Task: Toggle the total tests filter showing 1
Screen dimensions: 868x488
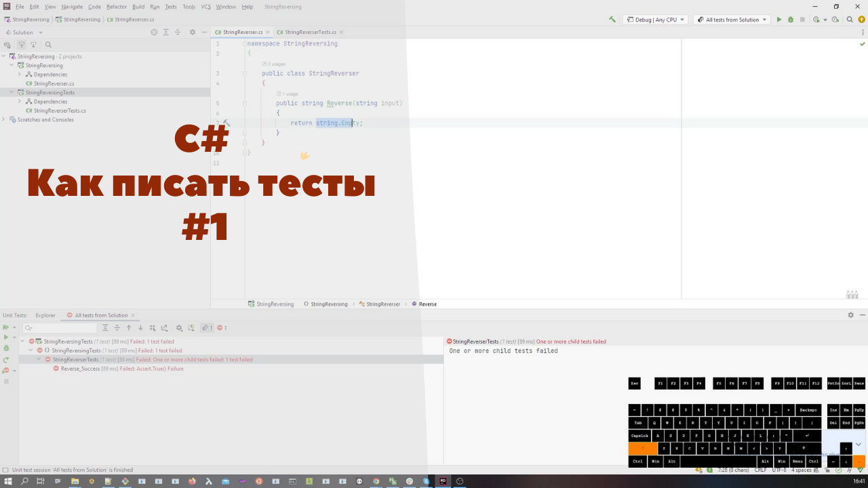Action: pyautogui.click(x=208, y=328)
